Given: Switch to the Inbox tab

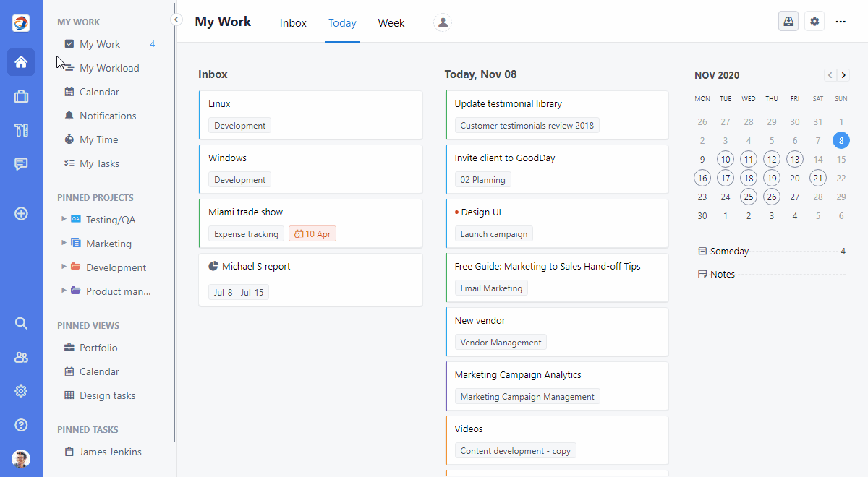Looking at the screenshot, I should 293,23.
